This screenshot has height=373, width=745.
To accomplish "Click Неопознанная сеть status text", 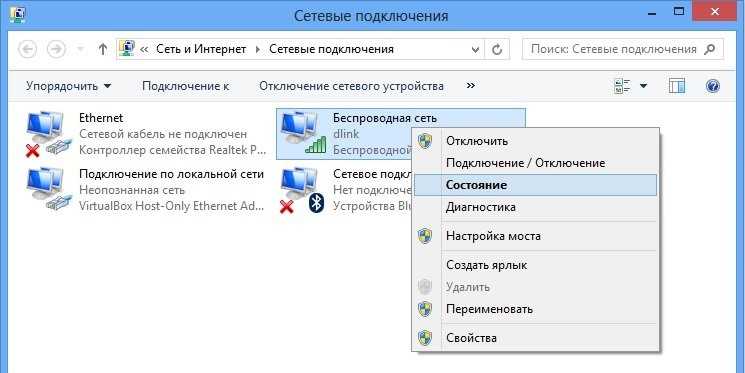I will click(132, 190).
